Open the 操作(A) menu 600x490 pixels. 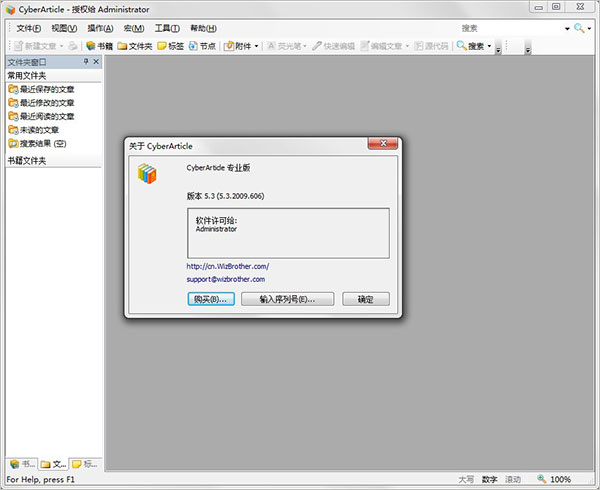[x=100, y=28]
